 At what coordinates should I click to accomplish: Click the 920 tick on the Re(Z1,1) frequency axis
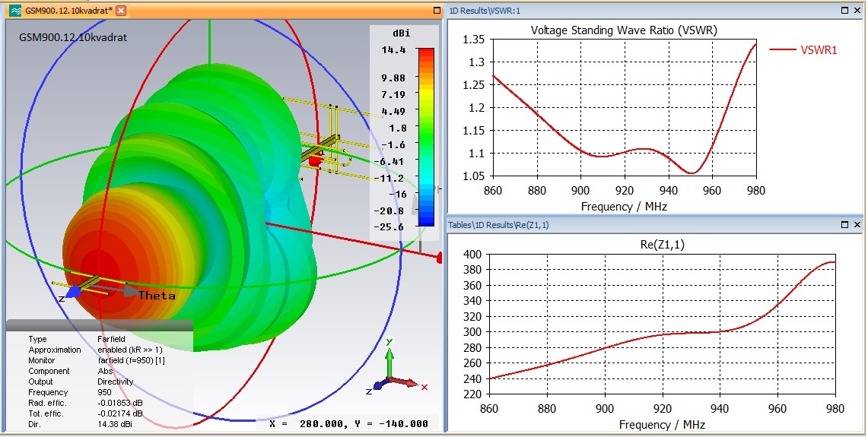663,409
